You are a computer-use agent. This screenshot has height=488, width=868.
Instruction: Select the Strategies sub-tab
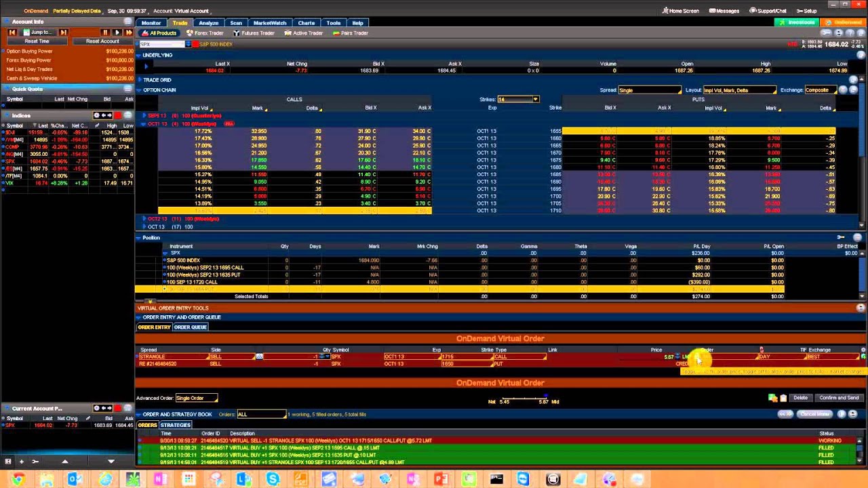(x=175, y=425)
